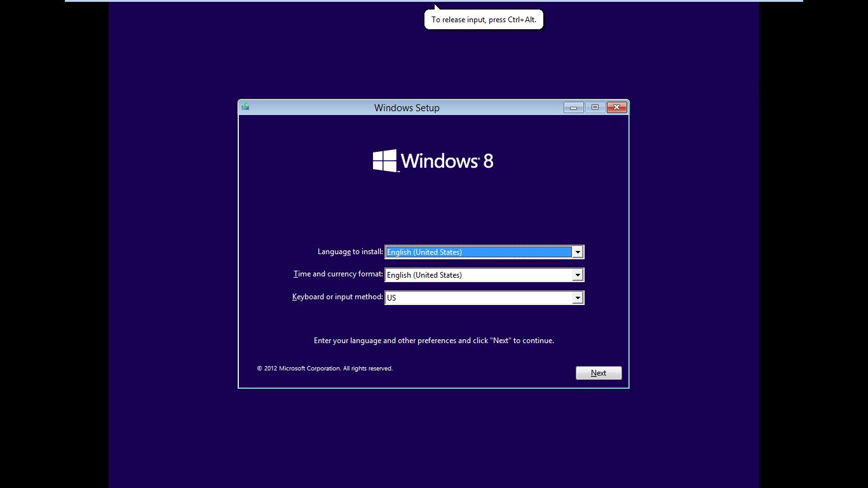The image size is (868, 488).
Task: Click the "To release input, press Ctrl+Alt." tooltip
Action: (x=484, y=20)
